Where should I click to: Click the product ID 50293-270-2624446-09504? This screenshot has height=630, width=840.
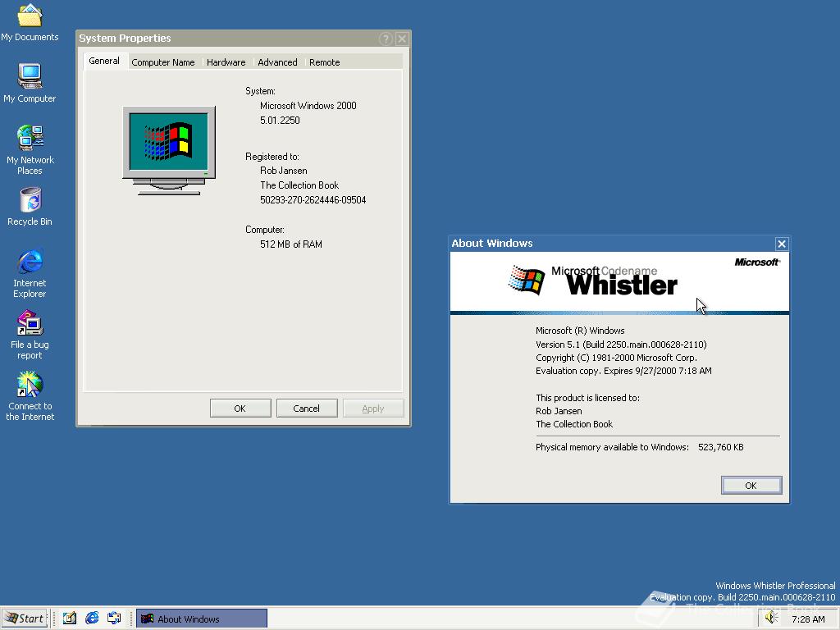(x=313, y=200)
